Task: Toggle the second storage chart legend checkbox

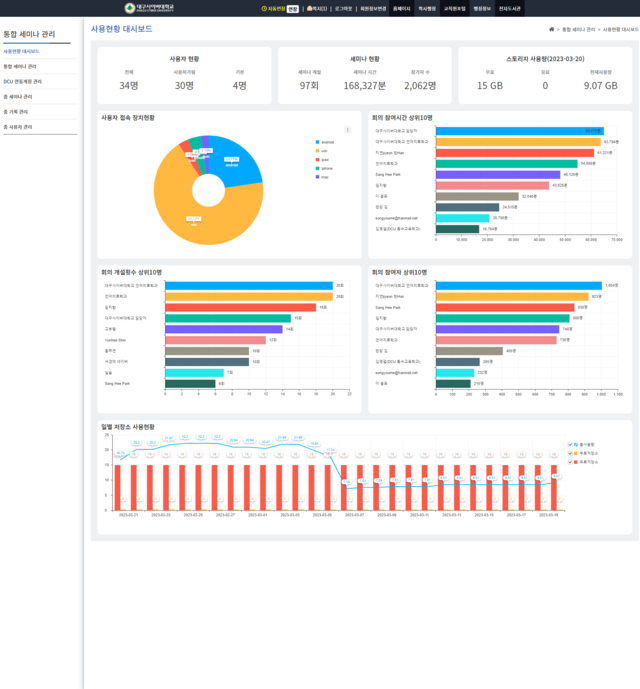Action: tap(570, 453)
